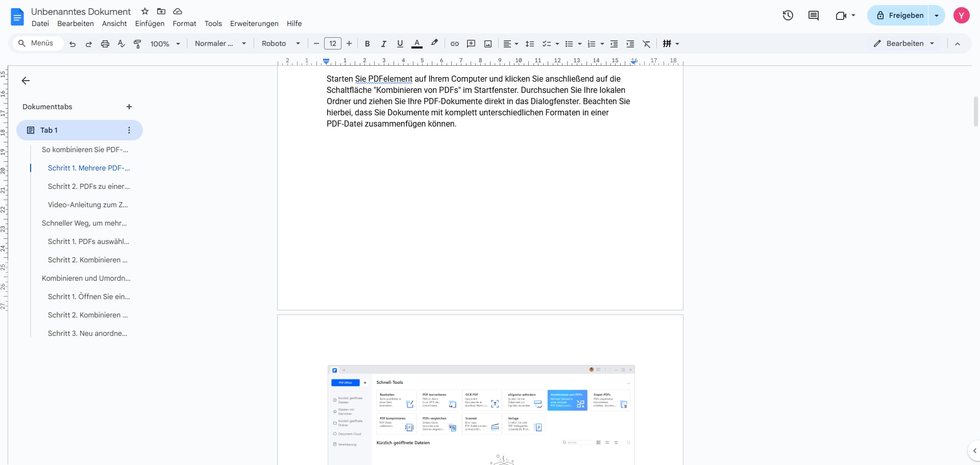Undo the last action
This screenshot has height=465, width=980.
(72, 44)
